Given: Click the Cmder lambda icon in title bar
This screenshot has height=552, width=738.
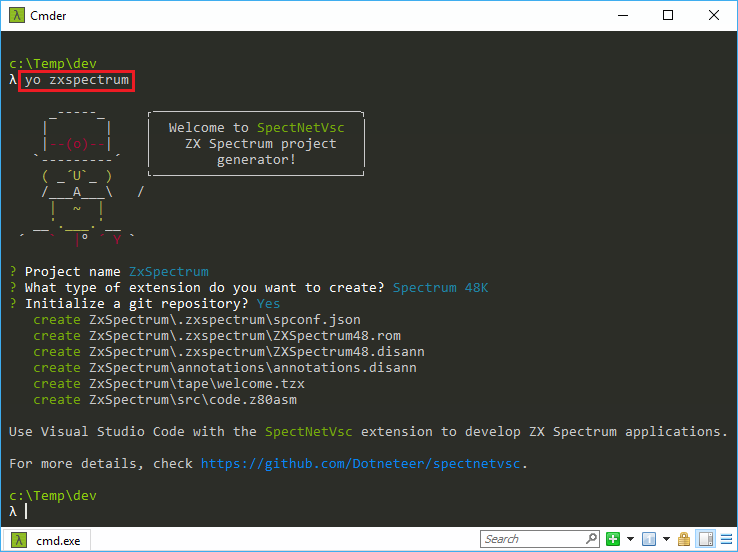Looking at the screenshot, I should pos(16,15).
